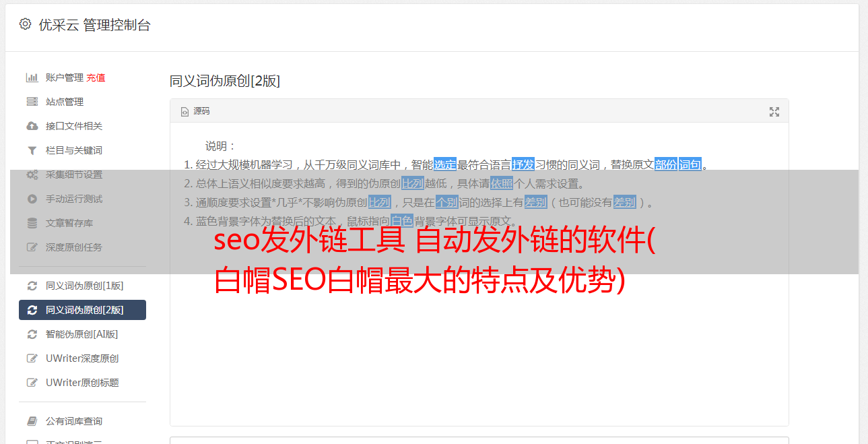The height and width of the screenshot is (444, 868).
Task: Open 同义词伪原创[2版] menu item
Action: pos(82,310)
